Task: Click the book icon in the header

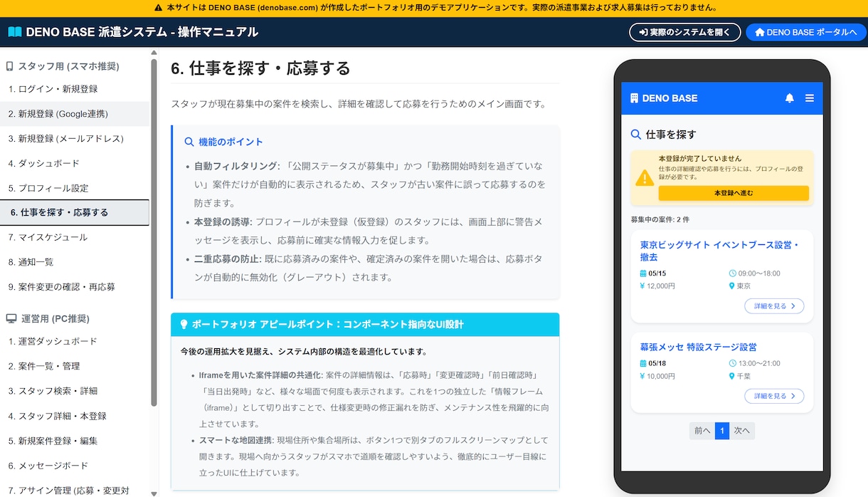Action: [15, 32]
